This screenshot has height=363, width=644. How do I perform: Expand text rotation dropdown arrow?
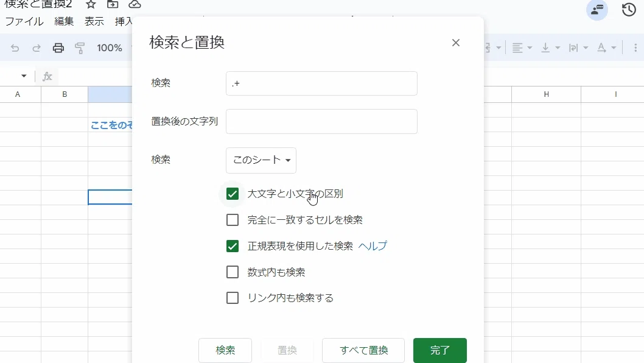tap(614, 48)
